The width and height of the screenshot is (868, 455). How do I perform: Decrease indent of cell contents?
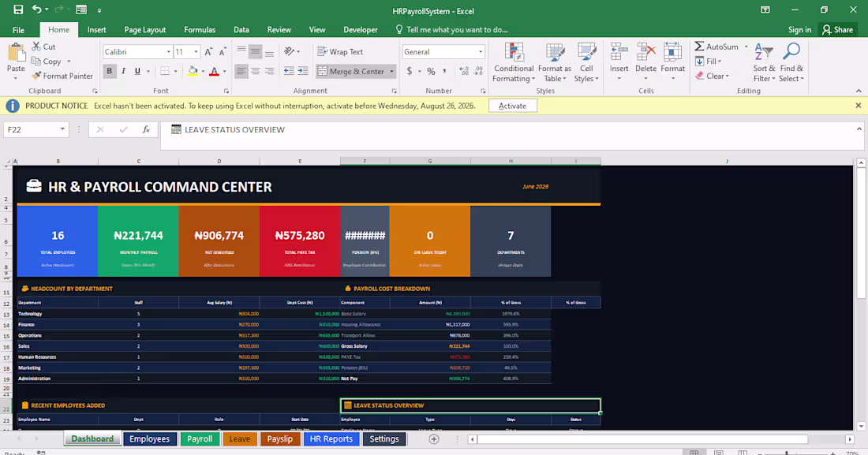click(289, 71)
